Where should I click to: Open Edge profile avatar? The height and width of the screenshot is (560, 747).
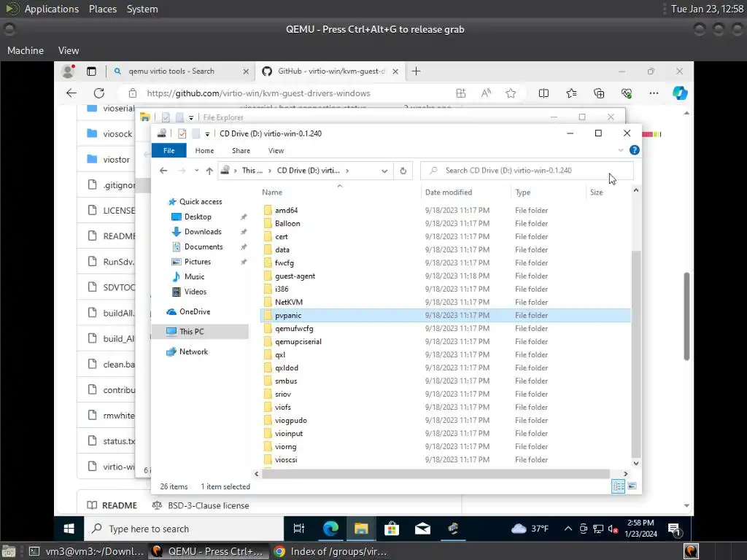click(69, 71)
